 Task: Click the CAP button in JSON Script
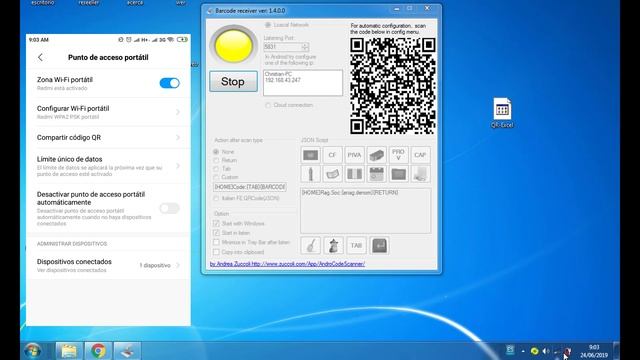(x=420, y=155)
